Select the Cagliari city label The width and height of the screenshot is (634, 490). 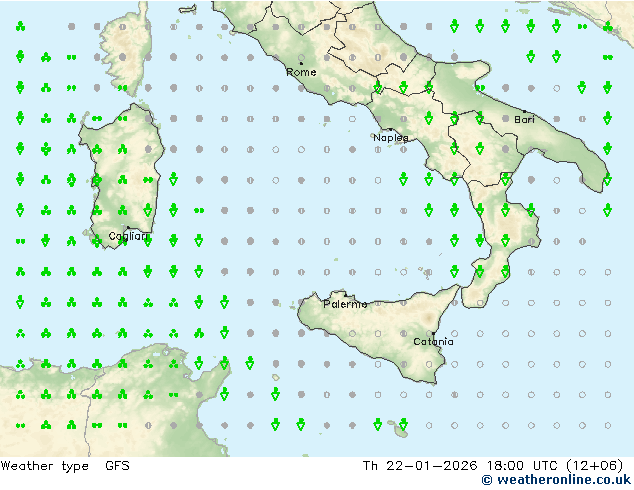(x=129, y=237)
